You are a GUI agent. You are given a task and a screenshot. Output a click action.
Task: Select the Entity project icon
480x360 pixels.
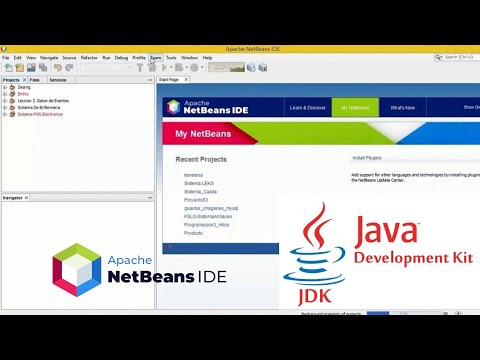(x=12, y=94)
